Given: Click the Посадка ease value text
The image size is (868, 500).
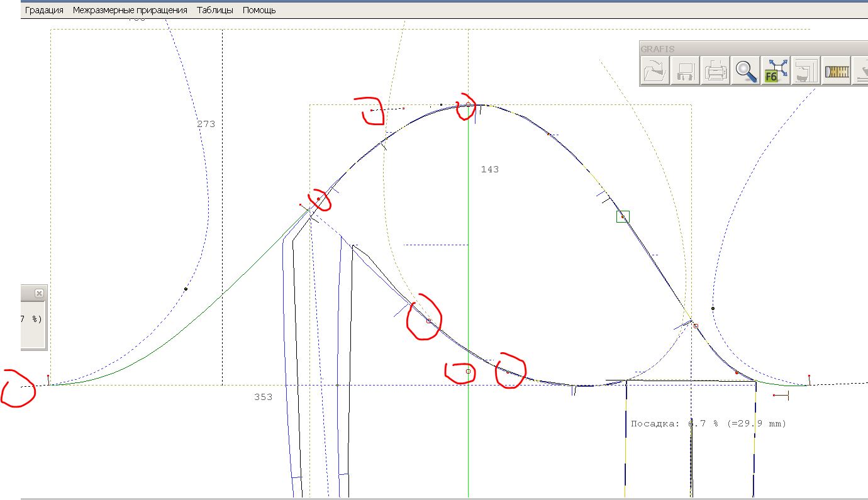Looking at the screenshot, I should [708, 424].
